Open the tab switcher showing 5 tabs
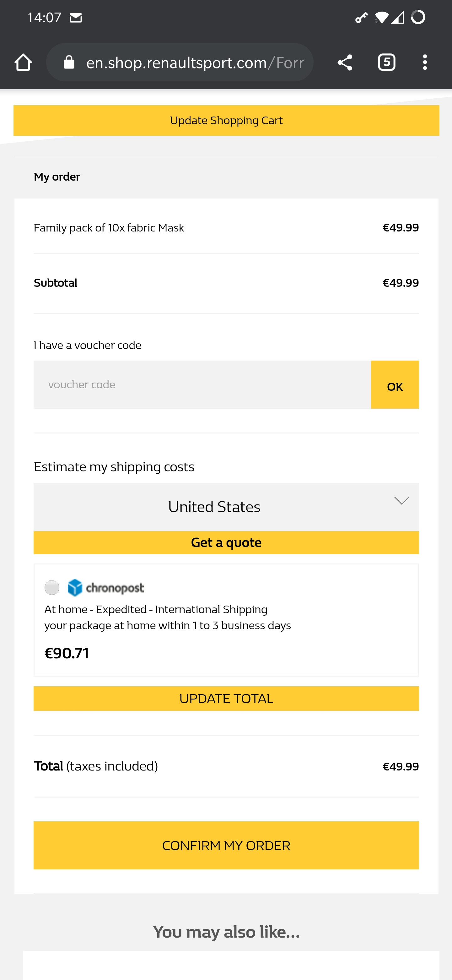 click(386, 63)
